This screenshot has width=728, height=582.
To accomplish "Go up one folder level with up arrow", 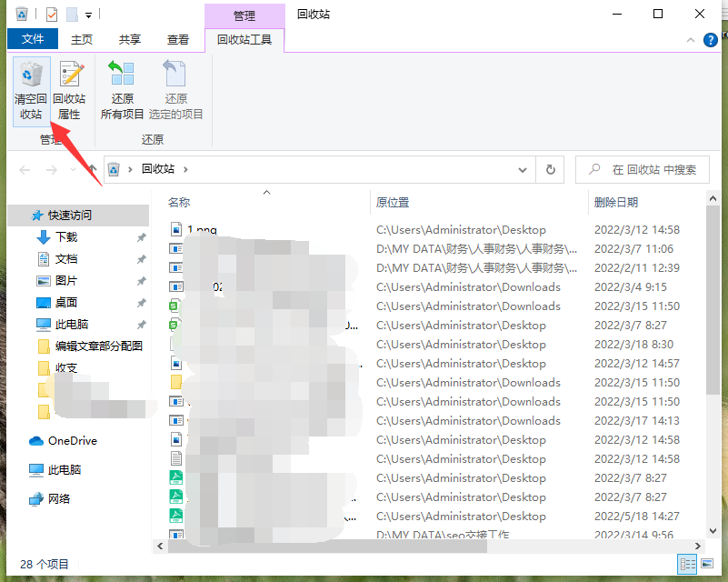I will pos(92,170).
